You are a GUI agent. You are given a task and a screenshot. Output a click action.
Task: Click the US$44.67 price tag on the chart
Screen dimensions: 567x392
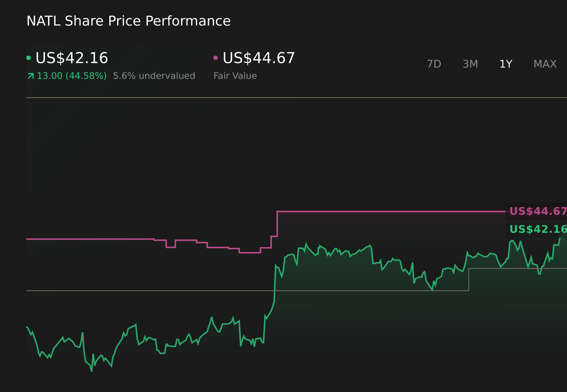coord(538,211)
